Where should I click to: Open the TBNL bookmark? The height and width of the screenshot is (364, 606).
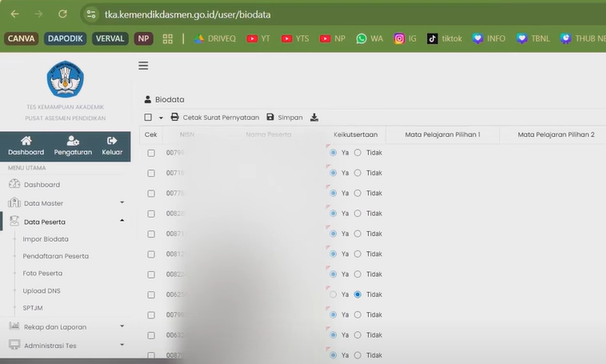click(533, 39)
